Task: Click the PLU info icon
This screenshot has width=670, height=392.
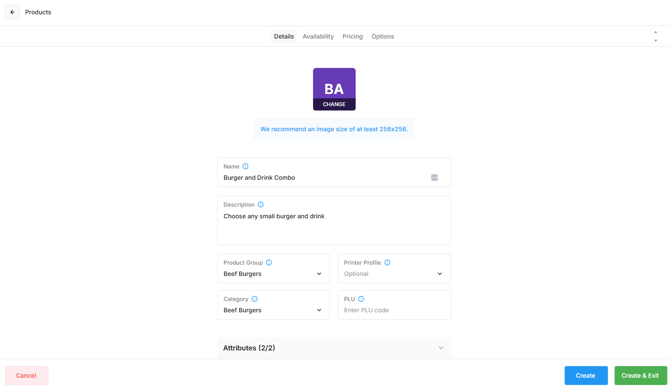Action: [x=361, y=299]
